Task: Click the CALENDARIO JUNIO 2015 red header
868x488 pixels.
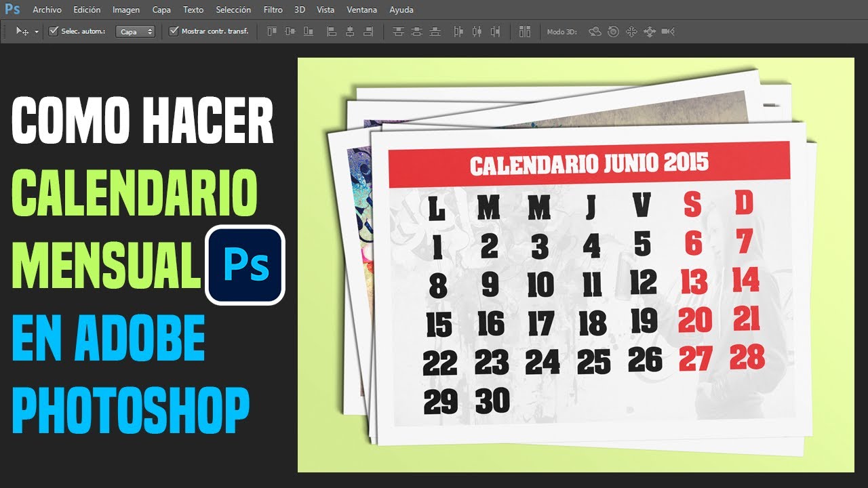Action: pos(589,164)
